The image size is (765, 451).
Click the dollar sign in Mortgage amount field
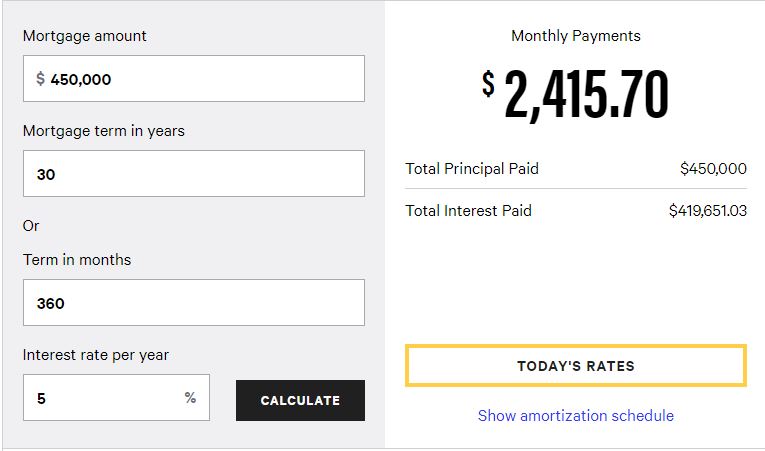(40, 79)
